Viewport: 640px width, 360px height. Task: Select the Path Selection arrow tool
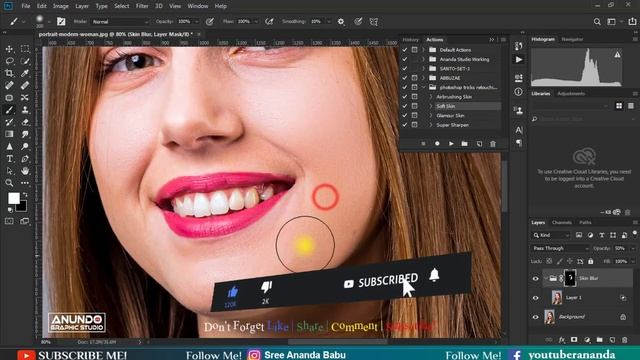pyautogui.click(x=9, y=171)
